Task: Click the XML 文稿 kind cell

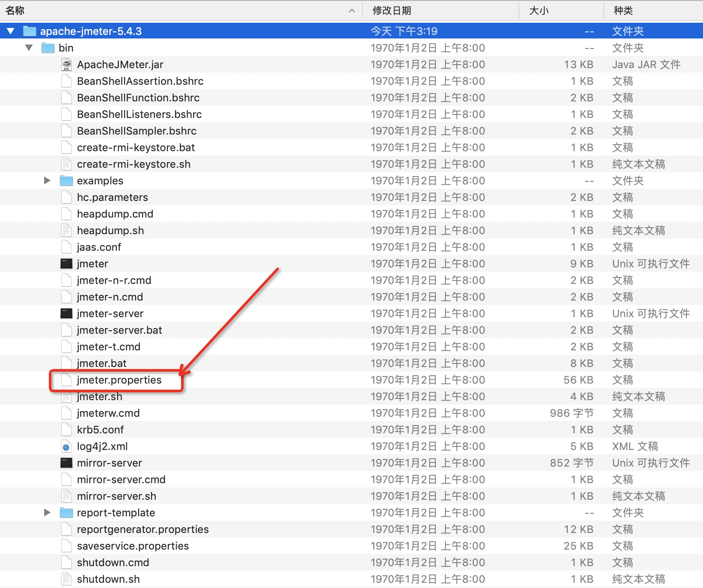Action: [635, 446]
